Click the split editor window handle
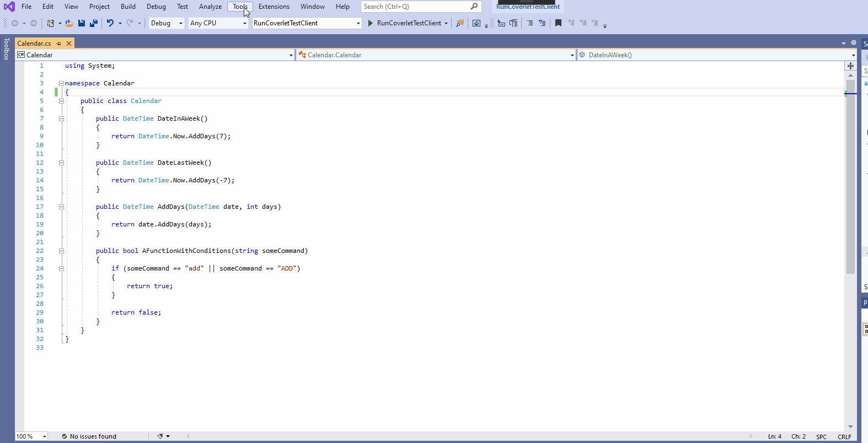 coord(850,66)
